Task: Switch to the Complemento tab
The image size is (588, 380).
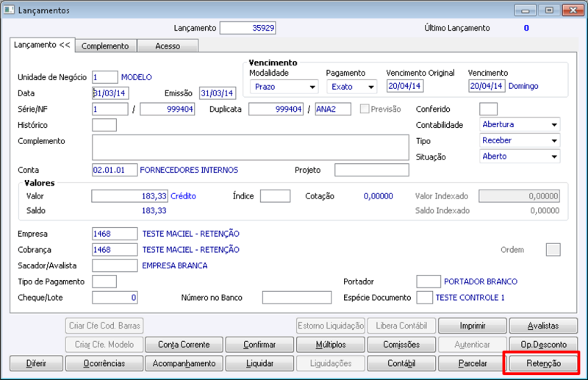Action: 105,46
